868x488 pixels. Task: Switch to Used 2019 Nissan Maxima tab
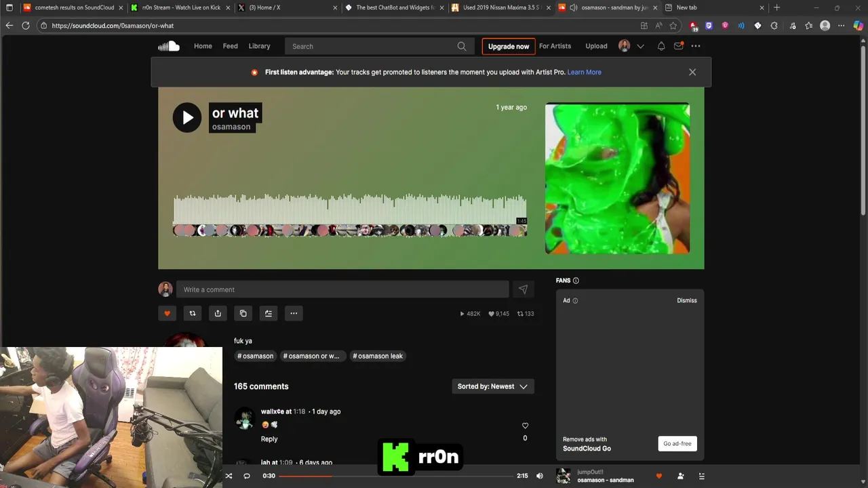coord(502,7)
